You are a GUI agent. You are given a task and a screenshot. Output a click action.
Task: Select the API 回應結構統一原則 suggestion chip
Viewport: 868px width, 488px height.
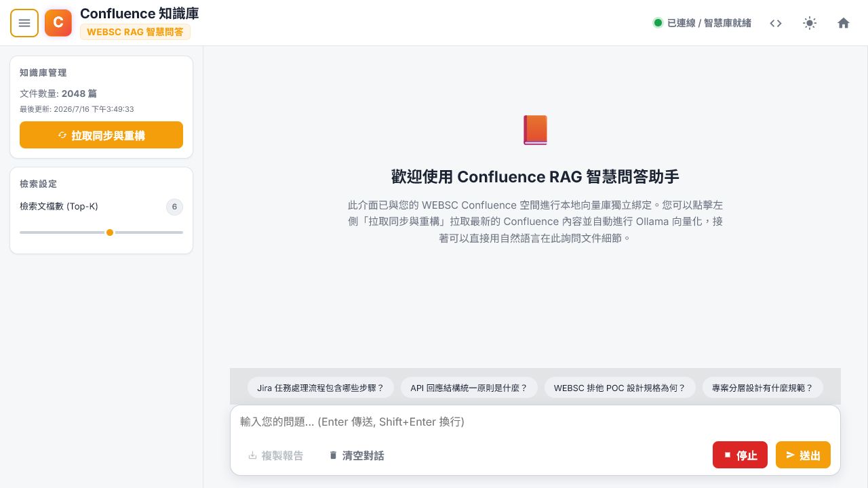469,388
